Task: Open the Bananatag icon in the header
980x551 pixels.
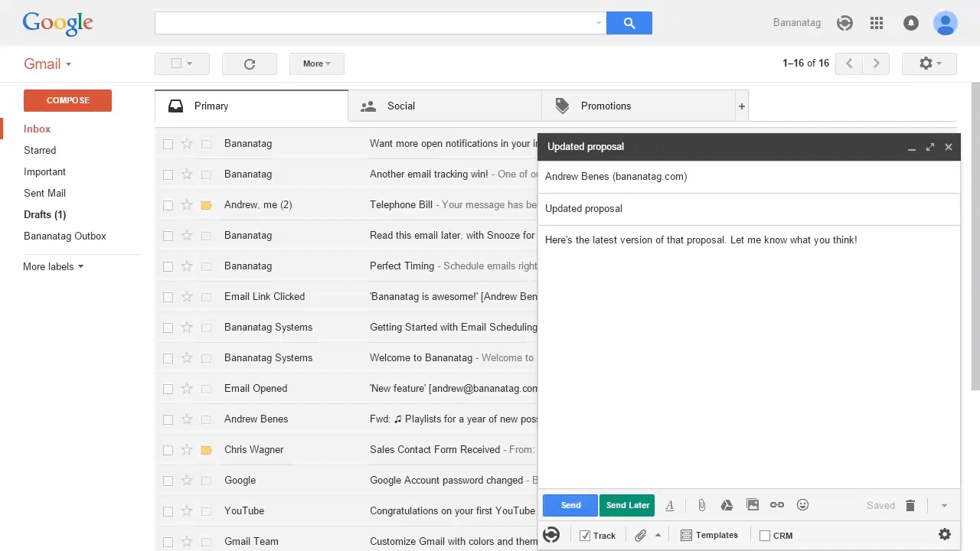Action: [844, 23]
